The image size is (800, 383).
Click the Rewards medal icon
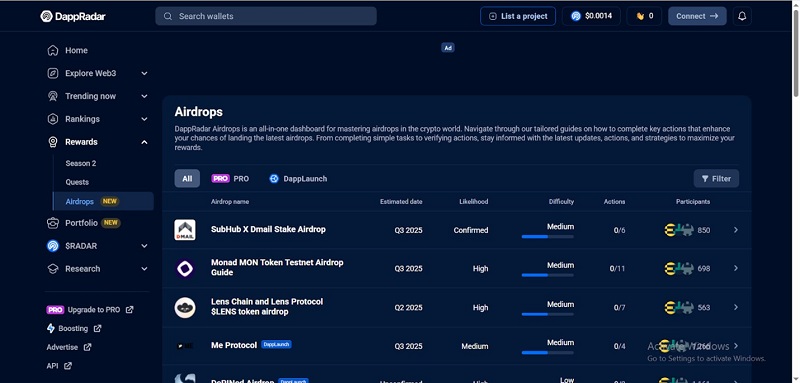tap(53, 142)
